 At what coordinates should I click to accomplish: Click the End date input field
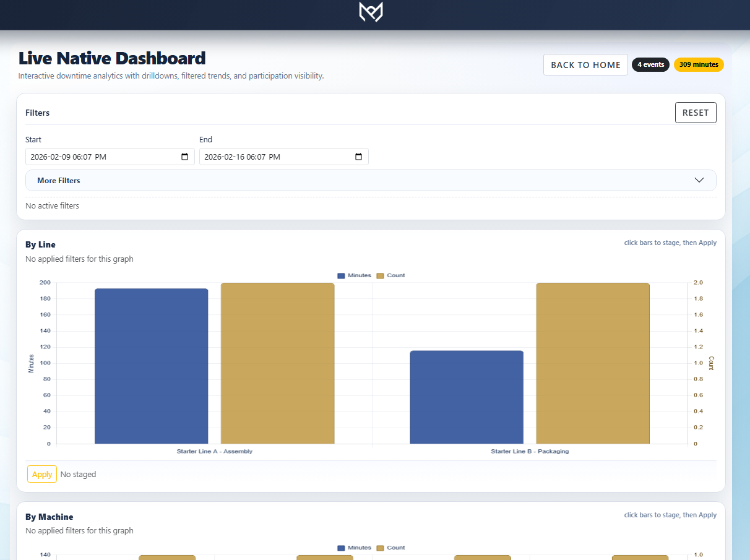click(x=272, y=157)
